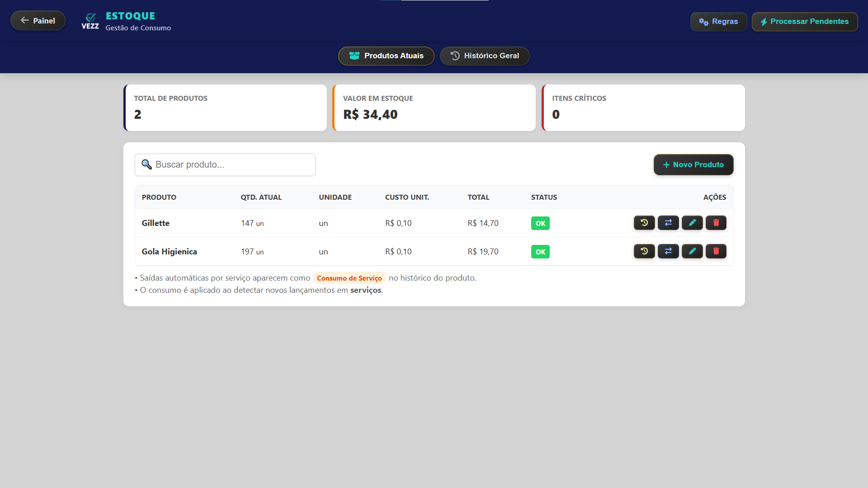Switch to Produtos Atuais tab

(386, 56)
